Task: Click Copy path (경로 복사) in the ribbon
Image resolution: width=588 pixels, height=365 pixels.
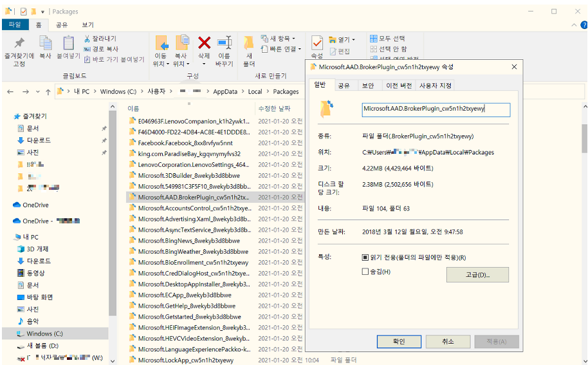Action: 101,49
